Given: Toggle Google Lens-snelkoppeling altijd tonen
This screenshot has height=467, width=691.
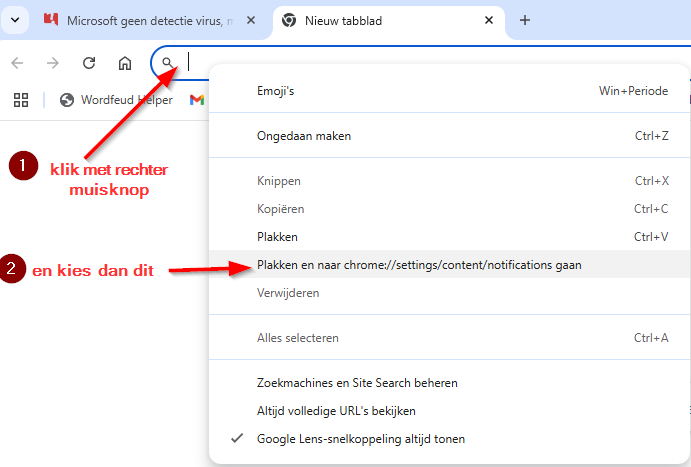Looking at the screenshot, I should [x=361, y=438].
